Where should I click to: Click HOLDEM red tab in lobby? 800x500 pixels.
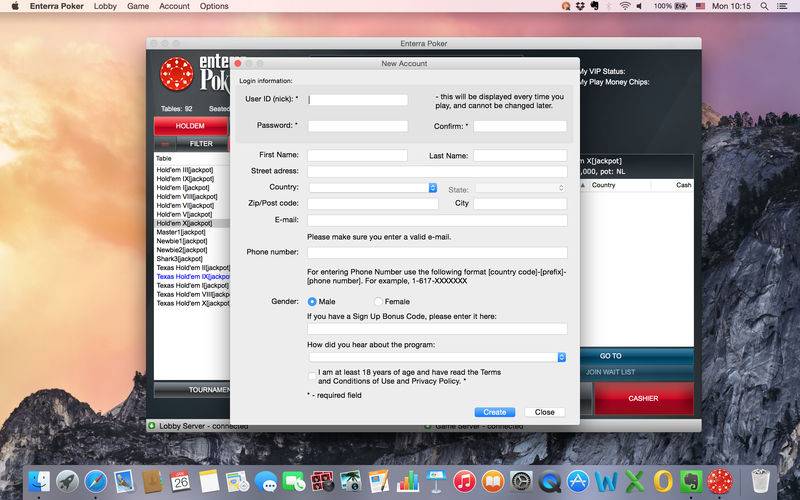pos(190,126)
